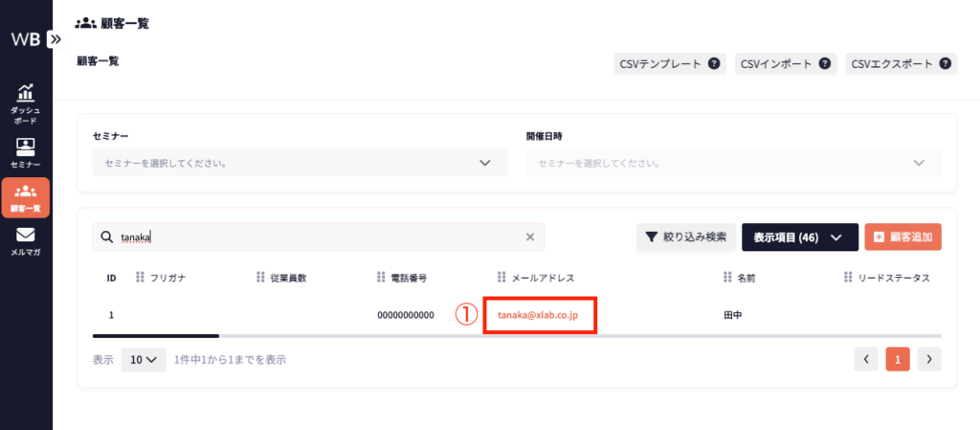Image resolution: width=980 pixels, height=430 pixels.
Task: Click help icon beside CSVテンプレート
Action: (x=714, y=64)
